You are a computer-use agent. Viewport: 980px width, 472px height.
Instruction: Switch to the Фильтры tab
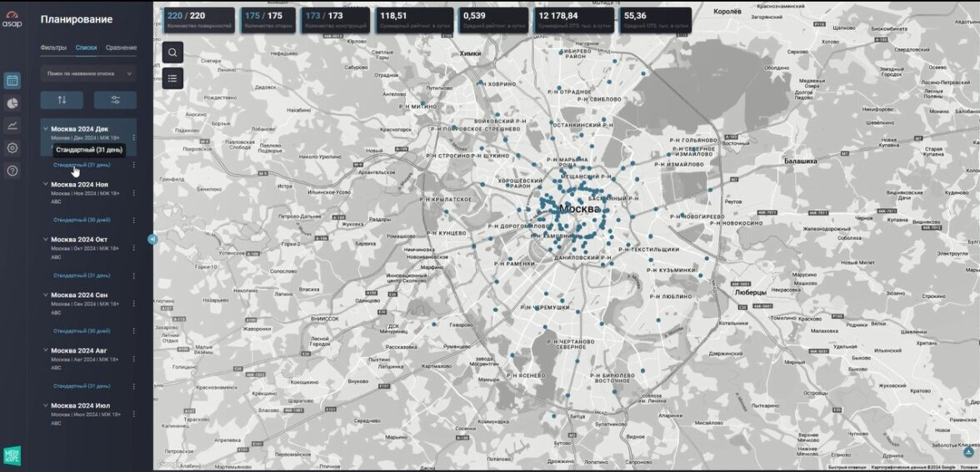point(53,47)
